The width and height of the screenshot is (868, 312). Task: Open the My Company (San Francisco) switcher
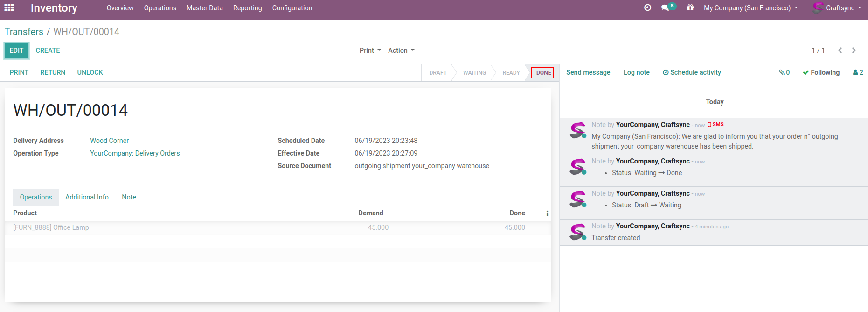[x=750, y=8]
